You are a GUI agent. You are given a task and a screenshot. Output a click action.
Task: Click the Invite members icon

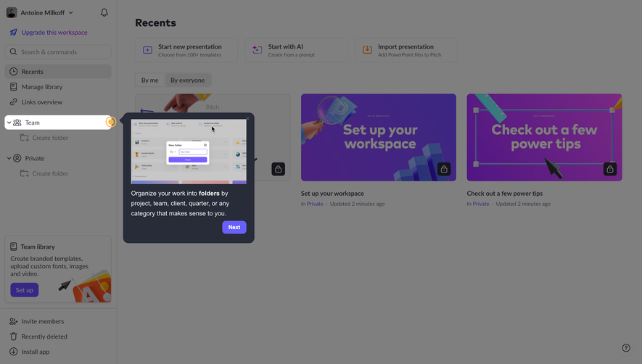tap(14, 321)
